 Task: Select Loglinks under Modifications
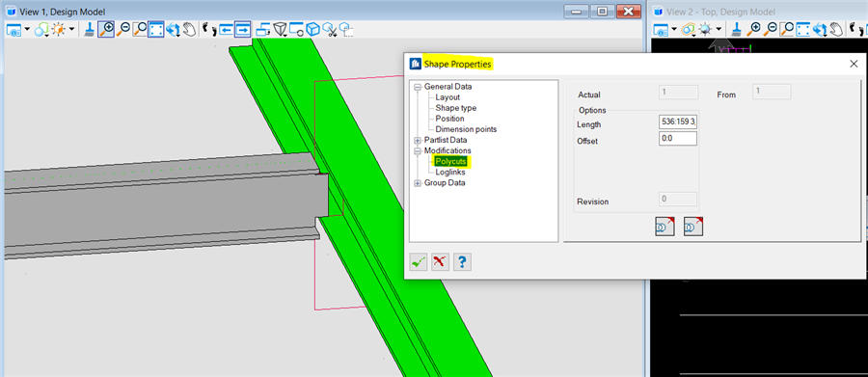pos(450,173)
